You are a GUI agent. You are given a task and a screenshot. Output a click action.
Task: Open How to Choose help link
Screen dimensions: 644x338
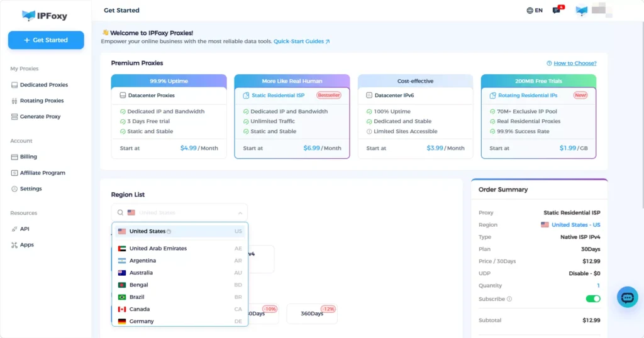(575, 63)
